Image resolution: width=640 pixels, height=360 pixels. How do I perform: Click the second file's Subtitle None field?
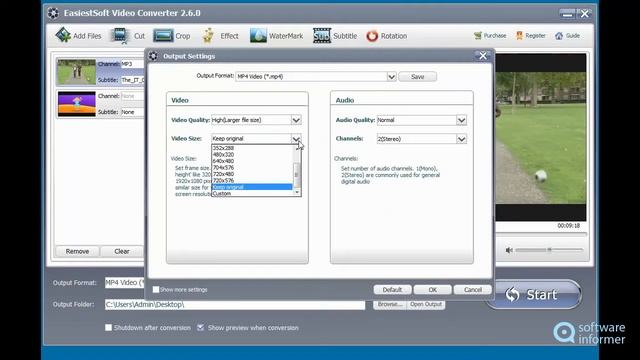click(133, 112)
